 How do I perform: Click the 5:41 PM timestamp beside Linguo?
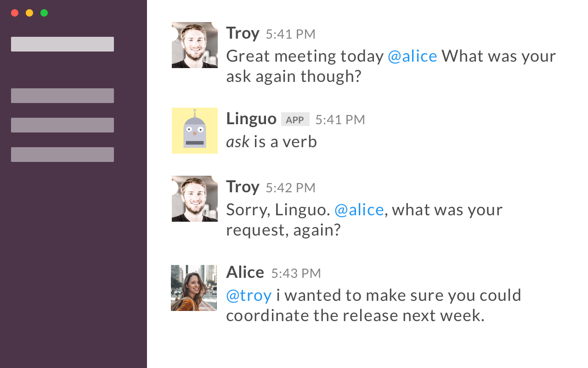tap(340, 120)
